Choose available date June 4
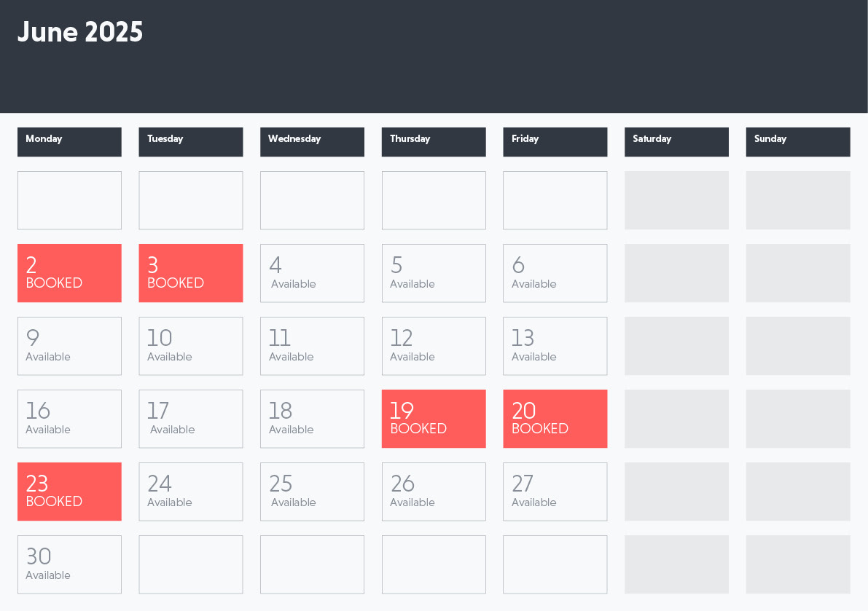 (312, 273)
